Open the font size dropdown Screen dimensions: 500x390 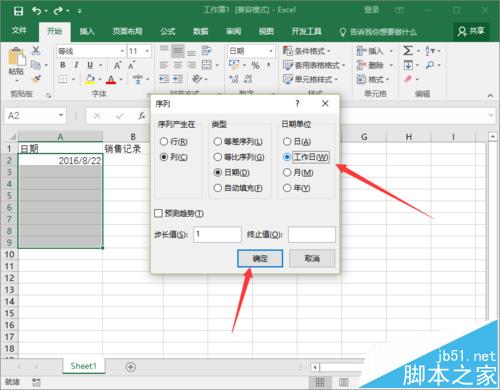coord(147,51)
